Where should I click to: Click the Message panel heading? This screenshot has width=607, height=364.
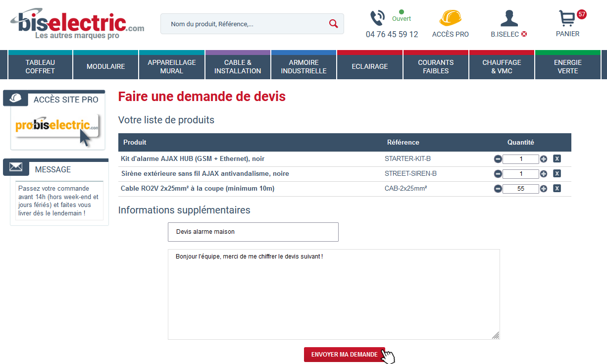point(53,169)
